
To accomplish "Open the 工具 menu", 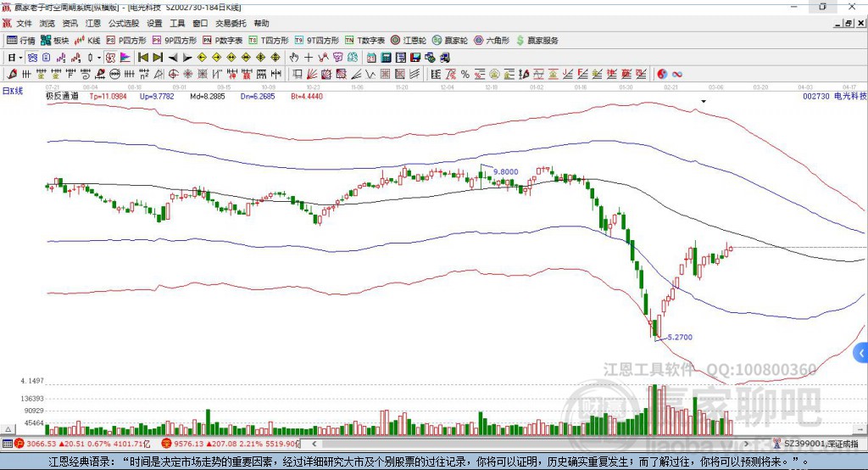I will pyautogui.click(x=177, y=23).
